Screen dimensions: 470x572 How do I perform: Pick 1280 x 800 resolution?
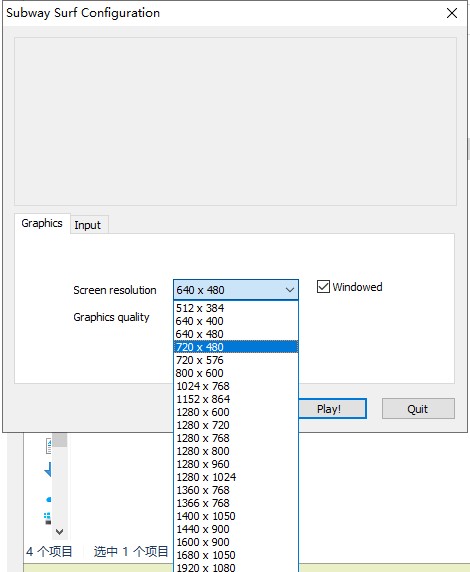pyautogui.click(x=236, y=451)
